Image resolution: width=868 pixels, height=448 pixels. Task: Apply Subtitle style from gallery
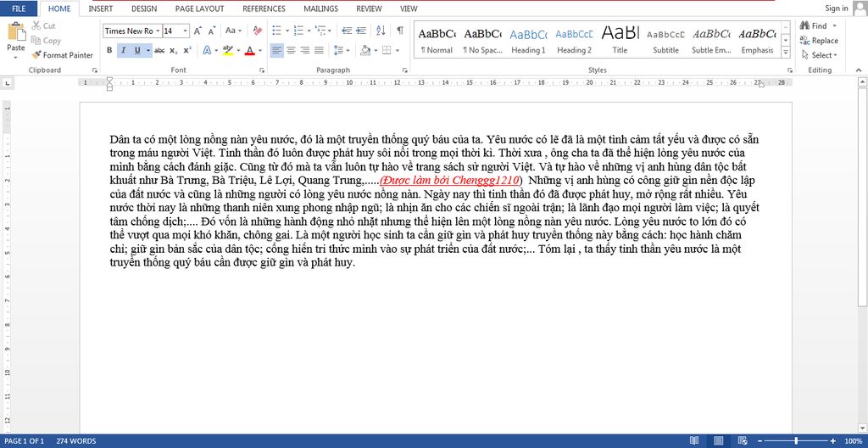coord(665,40)
